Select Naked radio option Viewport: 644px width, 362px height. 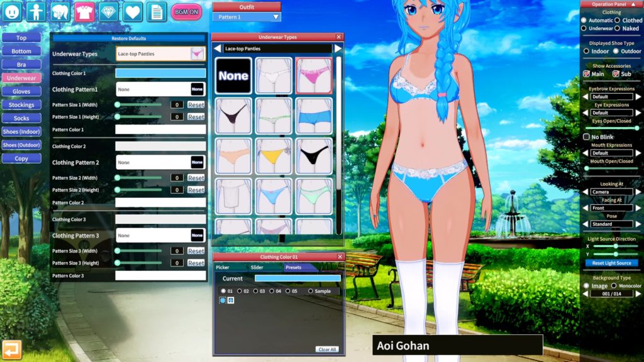coord(618,28)
